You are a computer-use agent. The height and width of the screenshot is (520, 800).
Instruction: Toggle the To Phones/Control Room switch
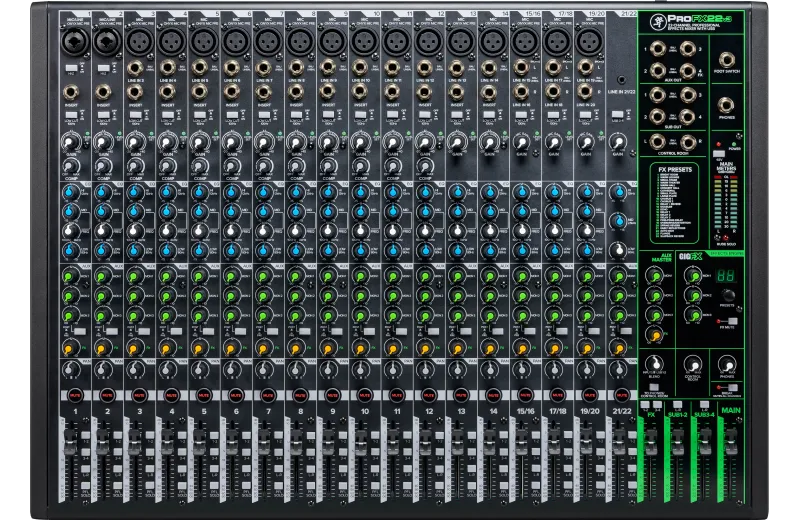pyautogui.click(x=655, y=388)
